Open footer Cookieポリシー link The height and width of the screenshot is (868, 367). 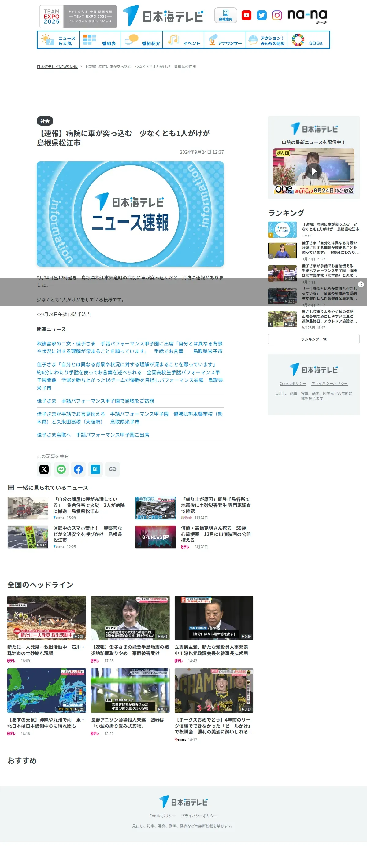point(163,816)
